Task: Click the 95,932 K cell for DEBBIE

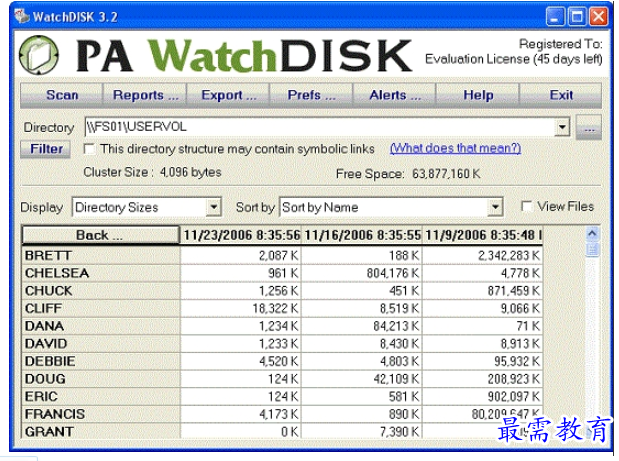Action: tap(483, 361)
